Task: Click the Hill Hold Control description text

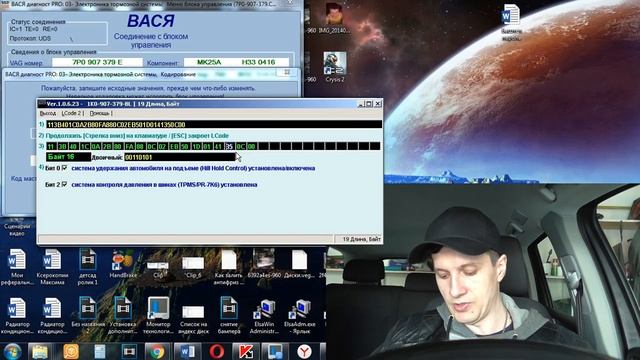Action: click(193, 168)
